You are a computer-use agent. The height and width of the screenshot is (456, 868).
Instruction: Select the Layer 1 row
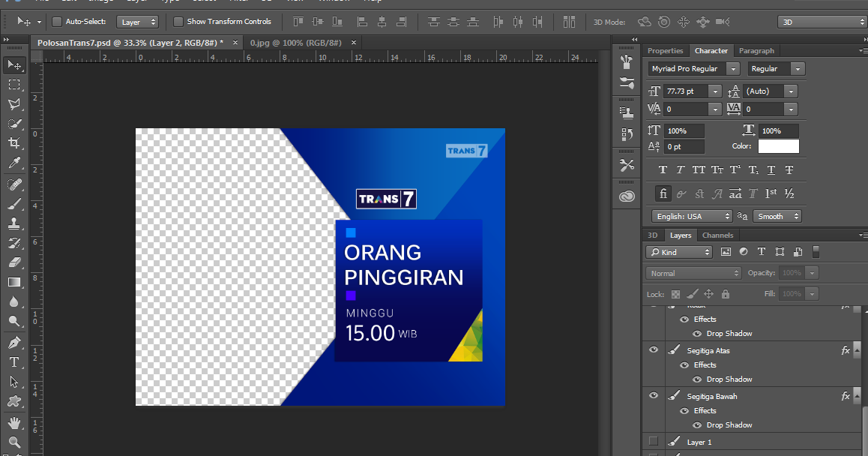753,442
